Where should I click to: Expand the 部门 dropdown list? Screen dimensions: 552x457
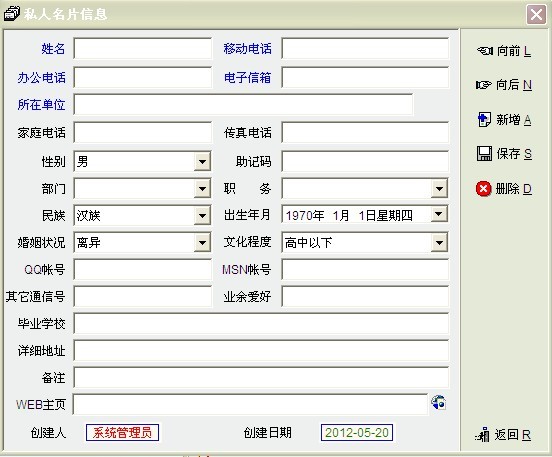pyautogui.click(x=202, y=189)
